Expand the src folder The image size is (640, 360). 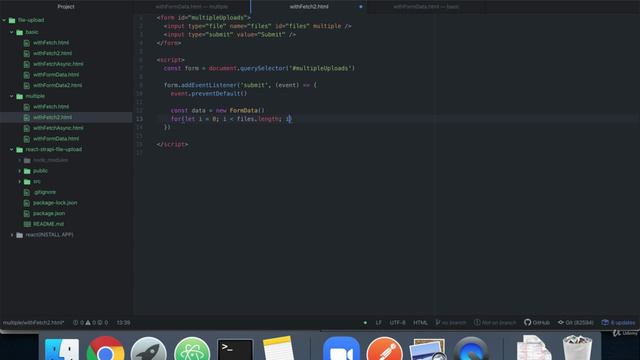[20, 181]
